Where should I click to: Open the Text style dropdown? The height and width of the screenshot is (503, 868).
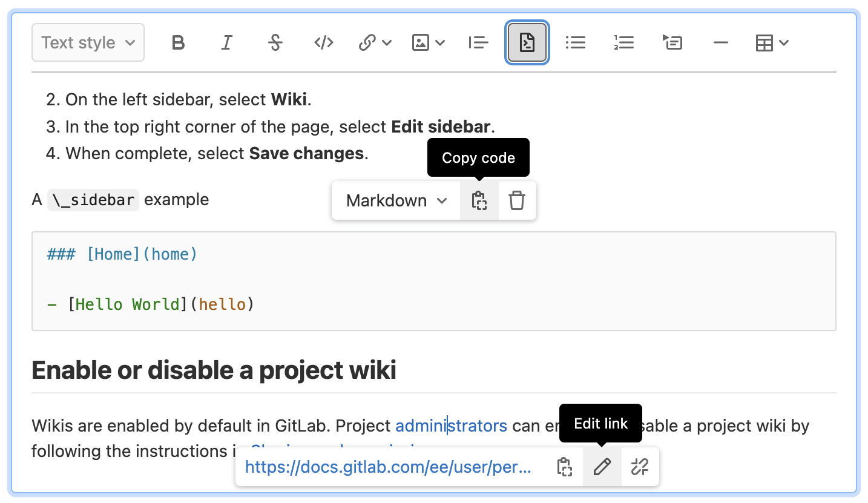pos(87,42)
